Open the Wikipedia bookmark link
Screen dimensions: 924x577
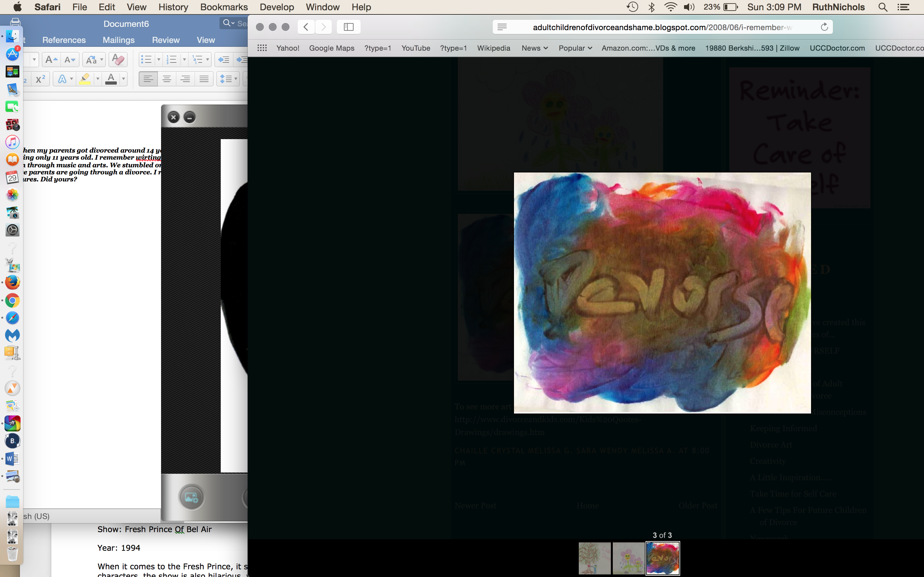(493, 48)
